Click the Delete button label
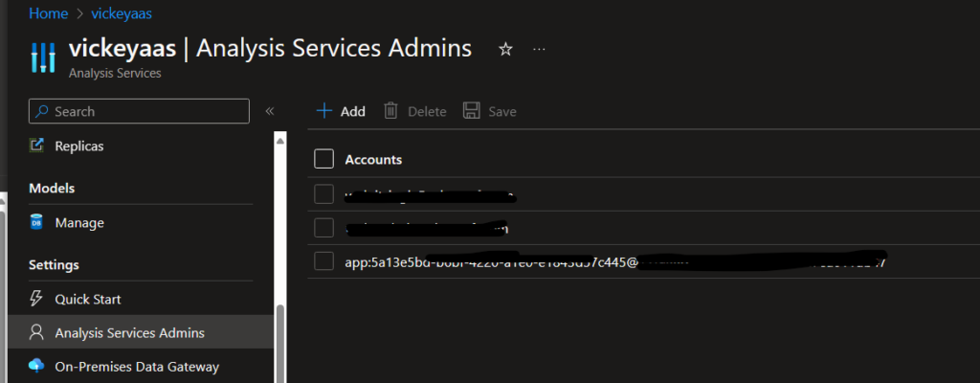Screen dimensions: 980x383 427,112
